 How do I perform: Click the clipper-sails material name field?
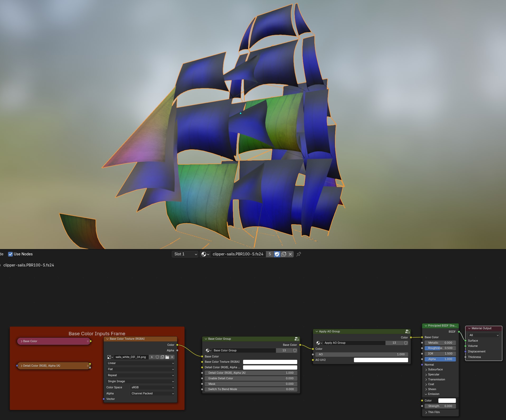pos(238,254)
